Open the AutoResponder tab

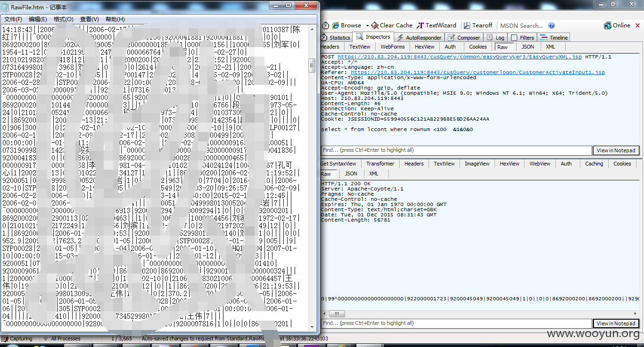click(x=419, y=38)
